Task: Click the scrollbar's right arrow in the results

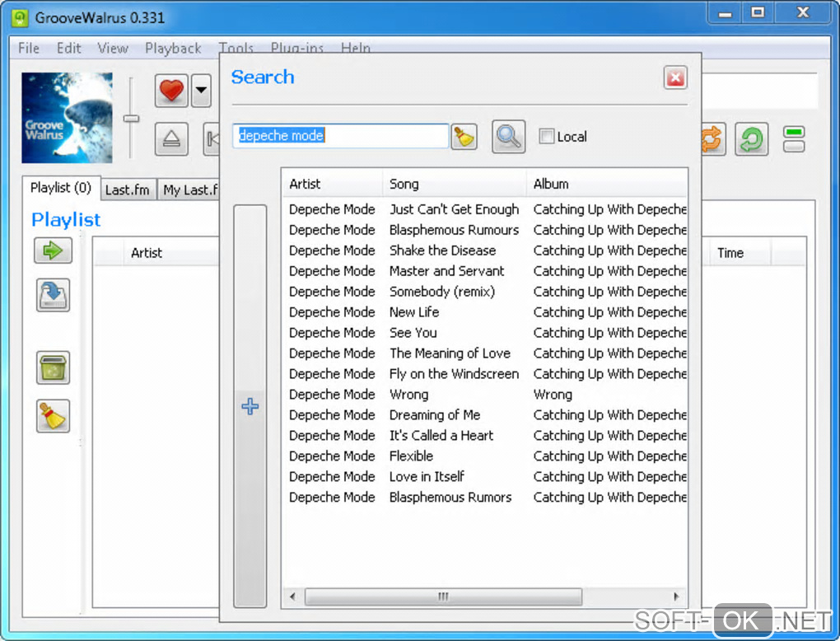Action: [676, 597]
